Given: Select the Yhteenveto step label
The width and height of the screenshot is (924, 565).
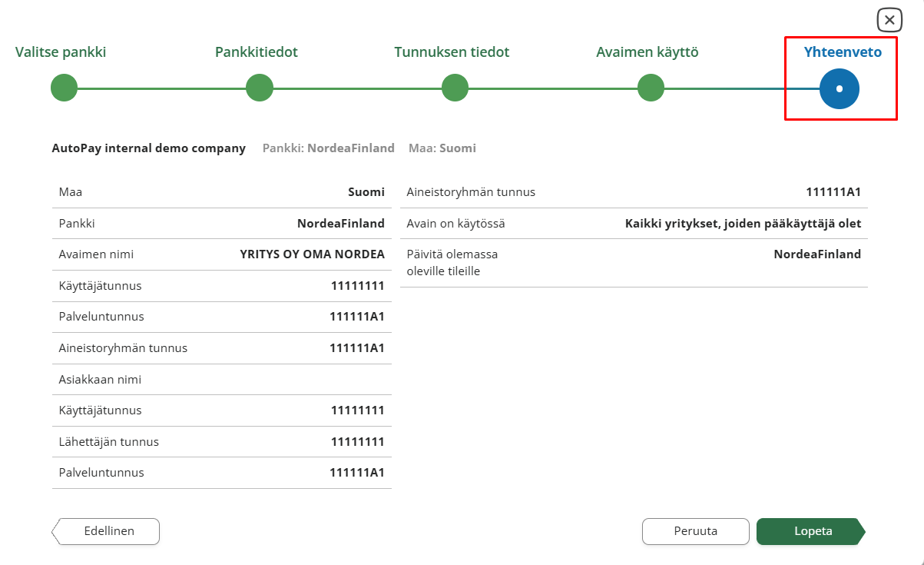Looking at the screenshot, I should [843, 52].
